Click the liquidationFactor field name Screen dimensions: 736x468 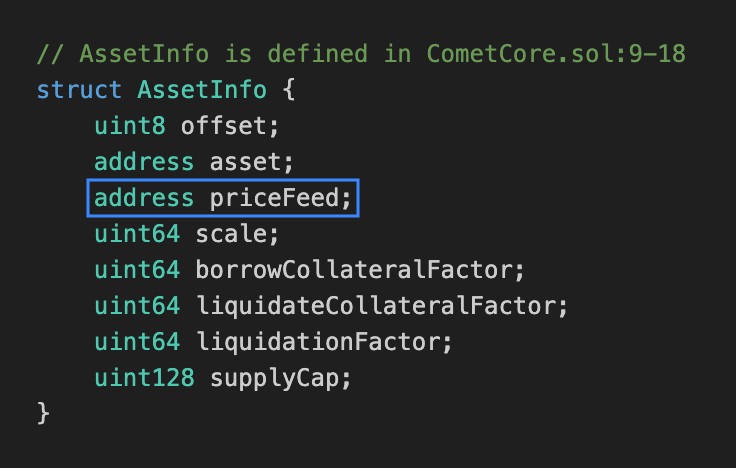coord(318,342)
